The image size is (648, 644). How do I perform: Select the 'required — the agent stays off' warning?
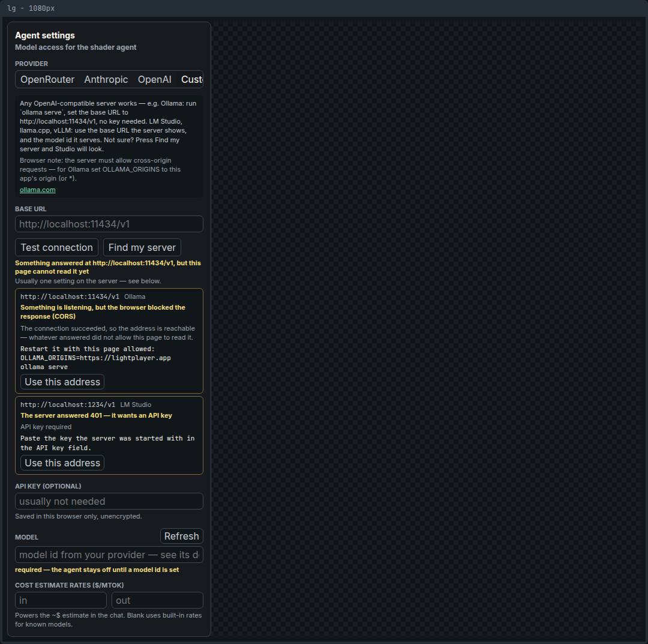[x=97, y=570]
